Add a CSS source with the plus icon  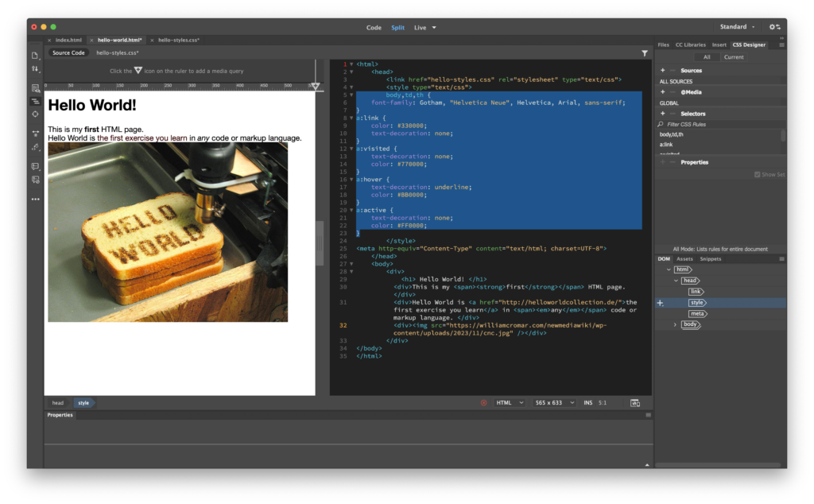tap(663, 70)
